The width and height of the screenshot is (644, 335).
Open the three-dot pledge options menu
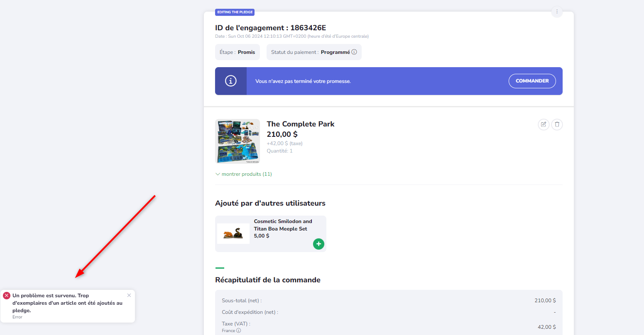[x=556, y=12]
